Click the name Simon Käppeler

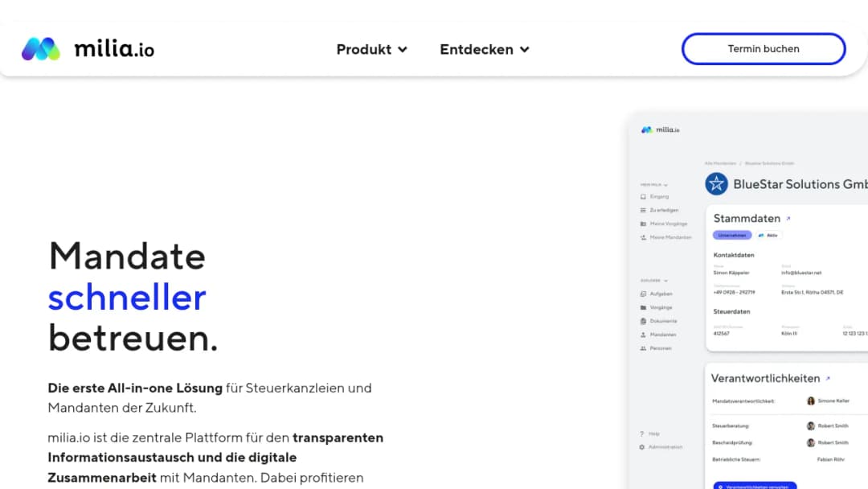[731, 273]
